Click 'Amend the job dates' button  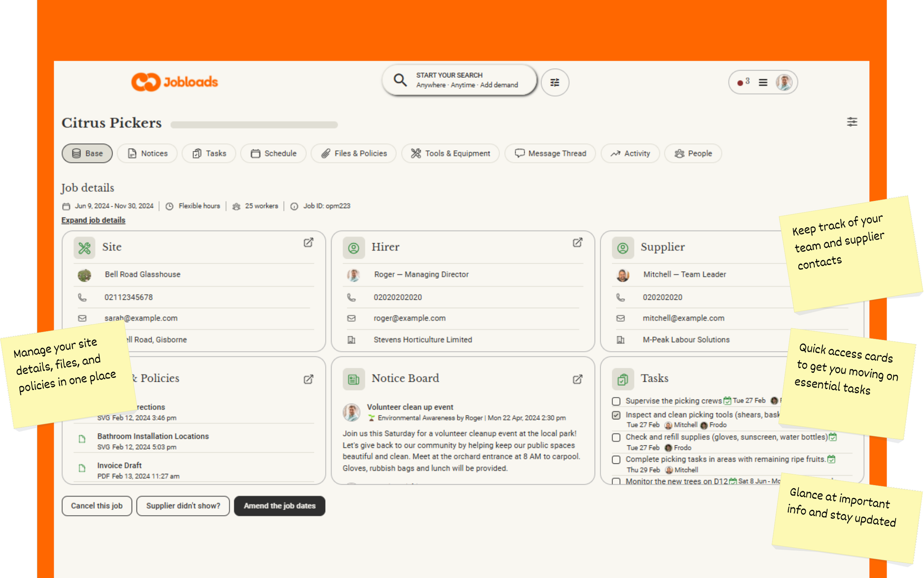(279, 506)
